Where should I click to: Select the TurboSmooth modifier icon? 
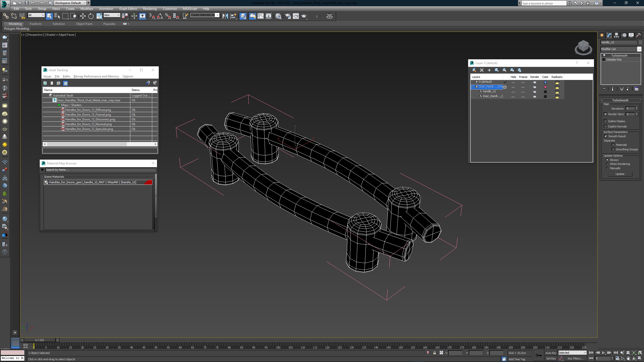pyautogui.click(x=604, y=55)
